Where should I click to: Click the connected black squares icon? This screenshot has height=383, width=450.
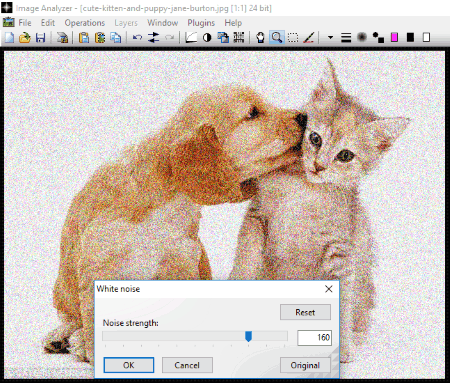tap(378, 37)
